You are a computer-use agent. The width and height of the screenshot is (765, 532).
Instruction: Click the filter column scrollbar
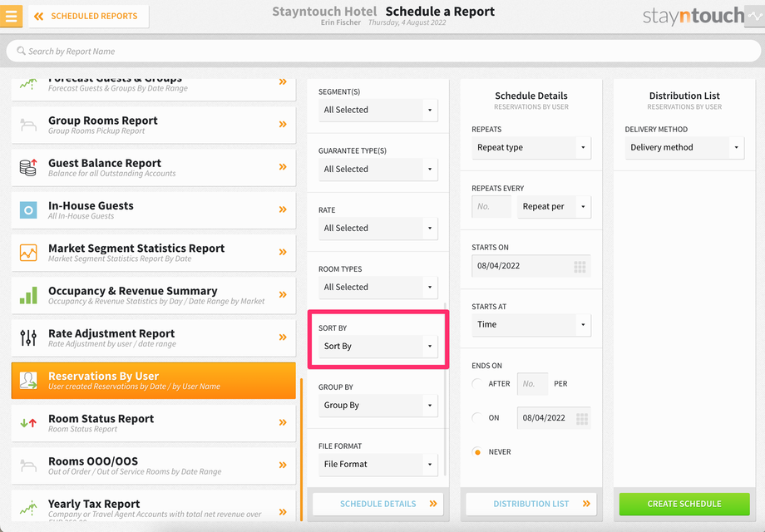445,389
